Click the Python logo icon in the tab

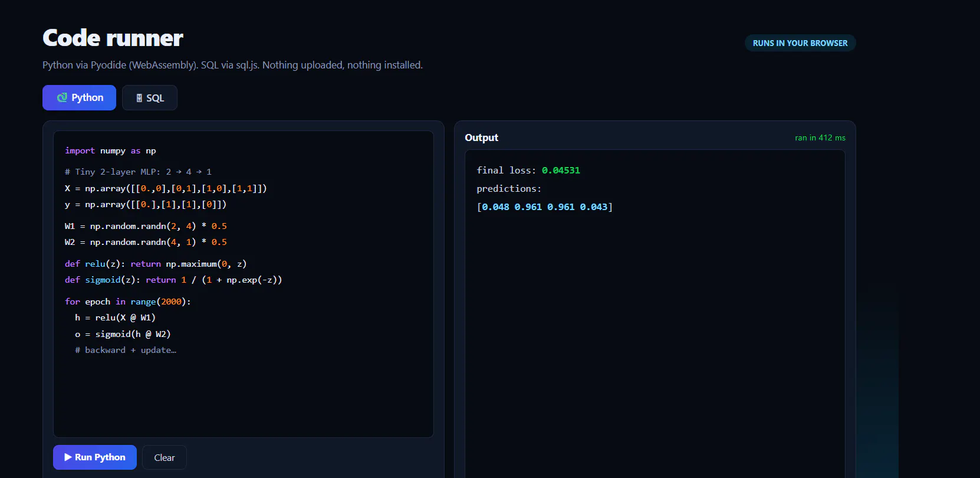[62, 97]
